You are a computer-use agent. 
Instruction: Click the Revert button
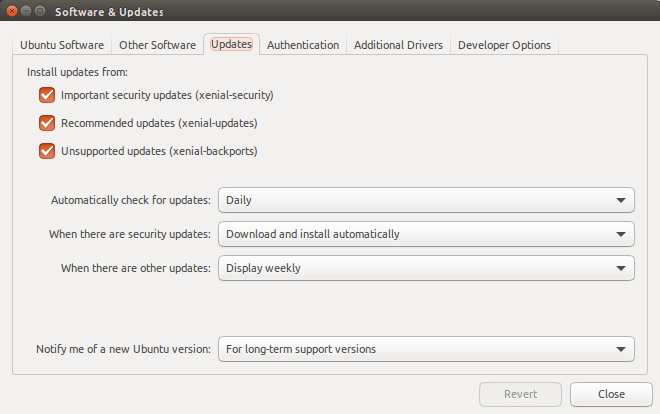(x=520, y=394)
